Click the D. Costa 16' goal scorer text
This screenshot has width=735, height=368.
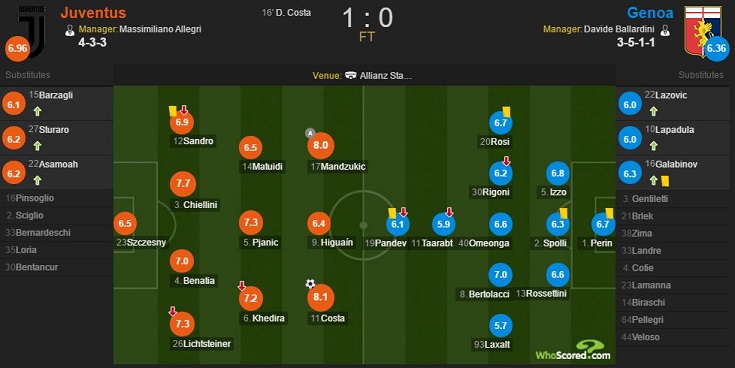pyautogui.click(x=286, y=13)
